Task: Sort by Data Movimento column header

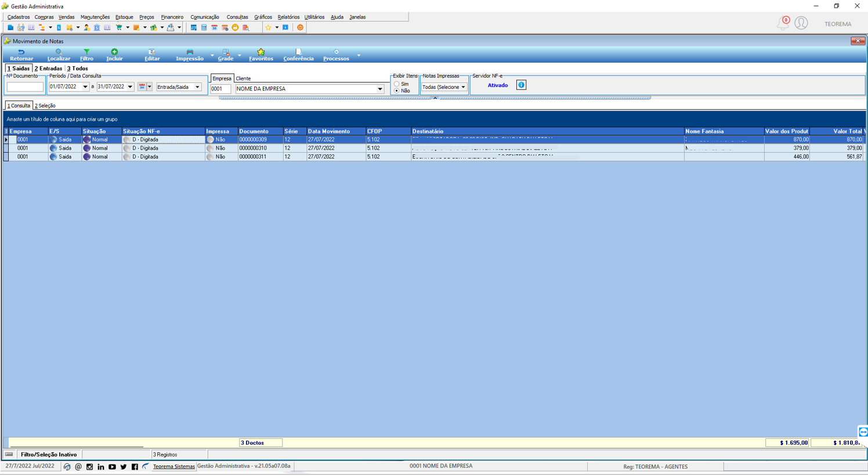Action: coord(335,131)
